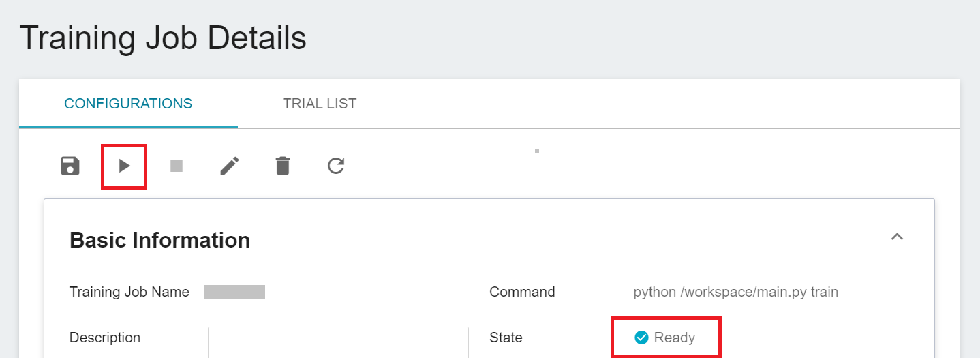Edit the job using pencil icon
Screen dimensions: 980x358
(230, 166)
